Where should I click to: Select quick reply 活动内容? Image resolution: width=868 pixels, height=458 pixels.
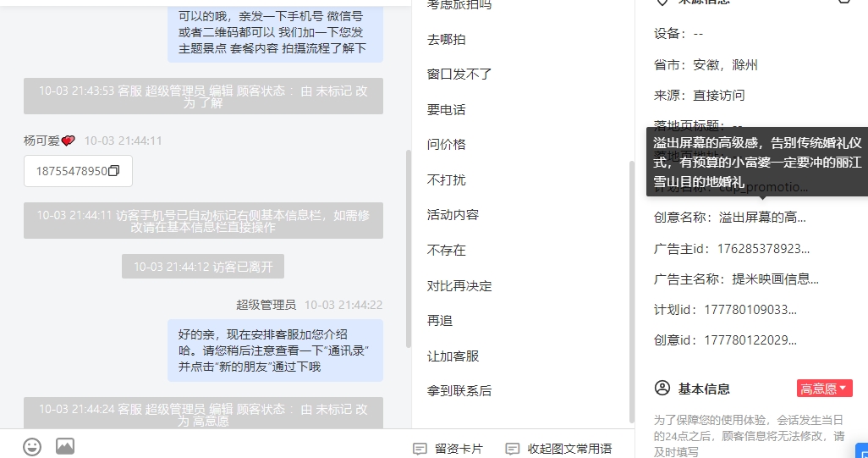(x=453, y=215)
